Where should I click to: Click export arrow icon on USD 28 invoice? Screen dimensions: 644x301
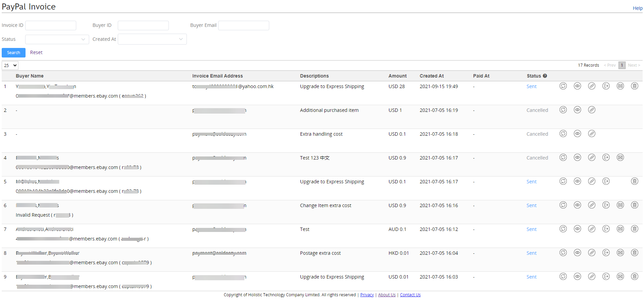pos(606,86)
